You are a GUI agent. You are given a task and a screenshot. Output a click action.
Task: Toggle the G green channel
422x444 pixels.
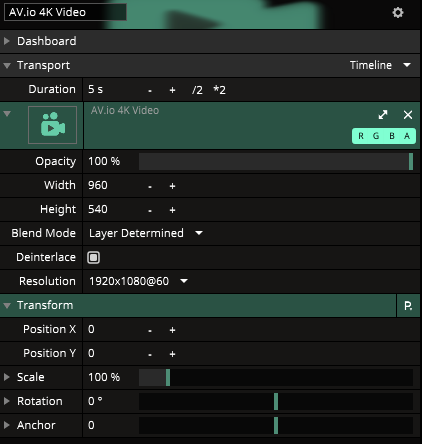[x=376, y=136]
